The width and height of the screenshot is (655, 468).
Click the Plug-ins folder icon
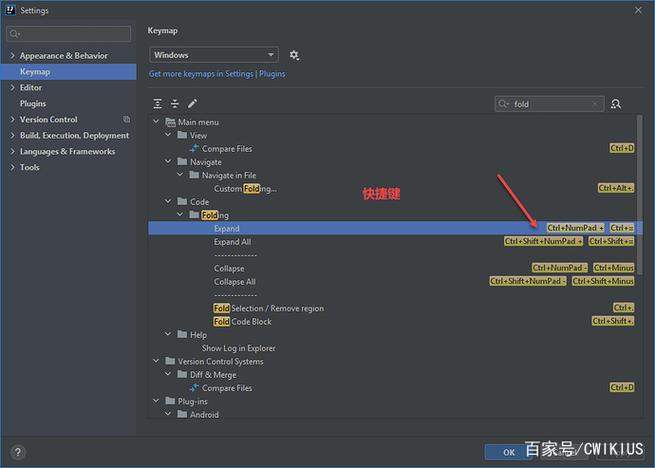coord(170,401)
